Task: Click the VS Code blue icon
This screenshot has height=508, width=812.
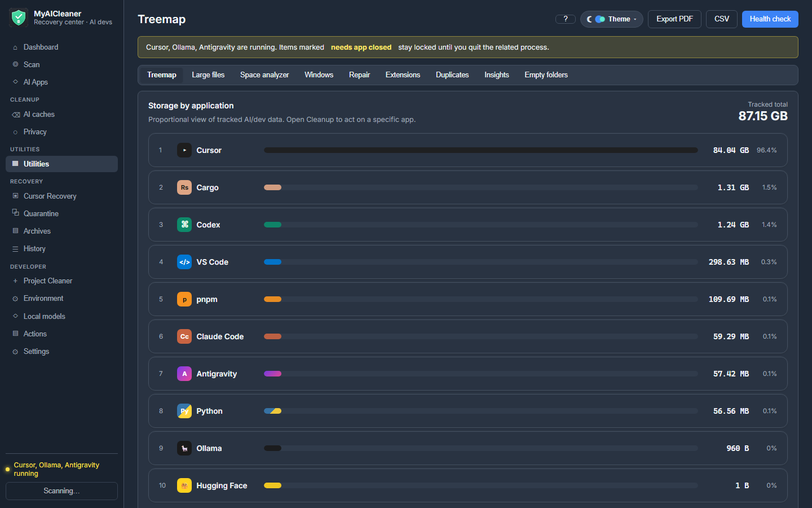Action: [184, 262]
